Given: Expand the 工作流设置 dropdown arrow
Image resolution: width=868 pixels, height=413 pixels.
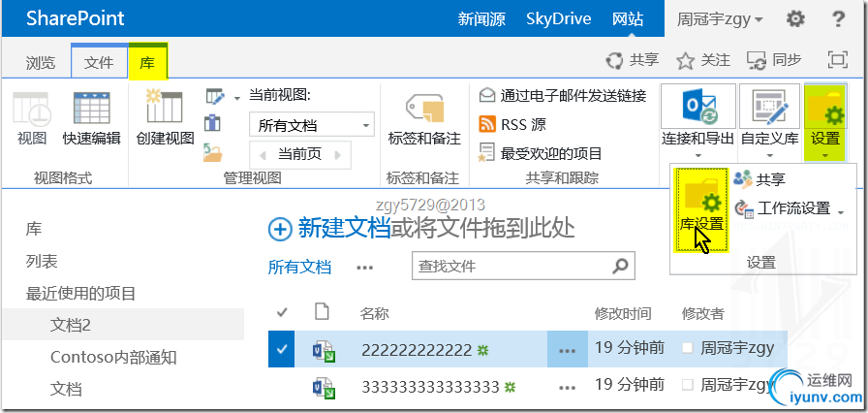Looking at the screenshot, I should (840, 211).
